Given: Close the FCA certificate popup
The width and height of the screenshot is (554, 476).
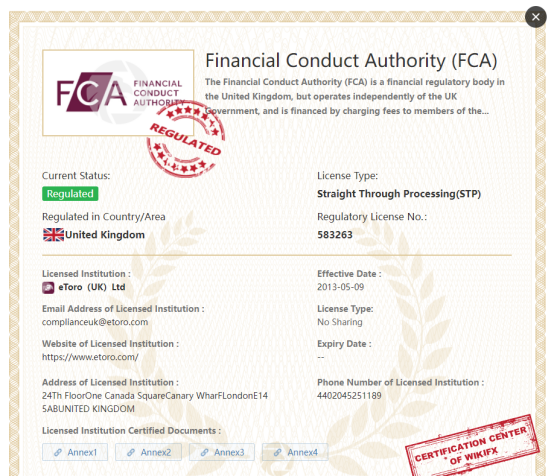Looking at the screenshot, I should (536, 17).
